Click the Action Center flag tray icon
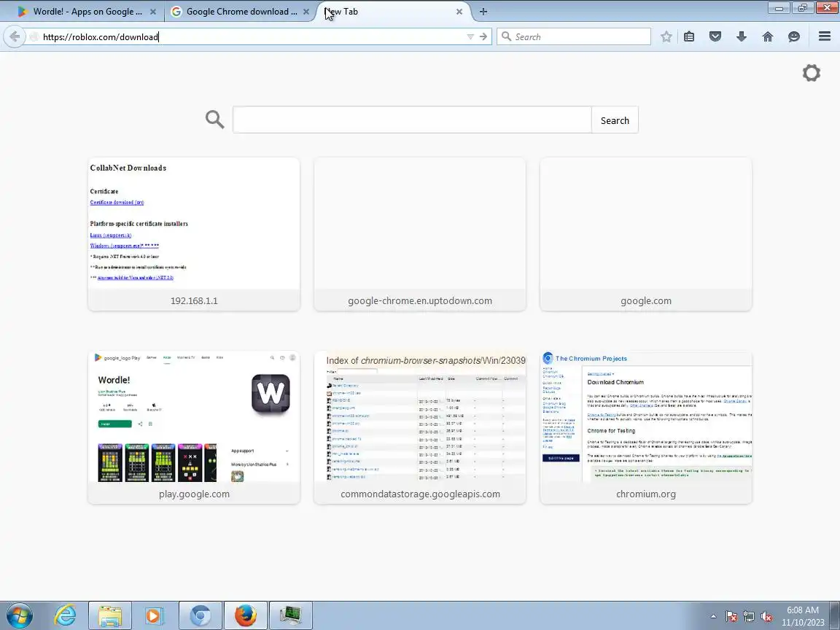The height and width of the screenshot is (630, 840). (x=731, y=616)
